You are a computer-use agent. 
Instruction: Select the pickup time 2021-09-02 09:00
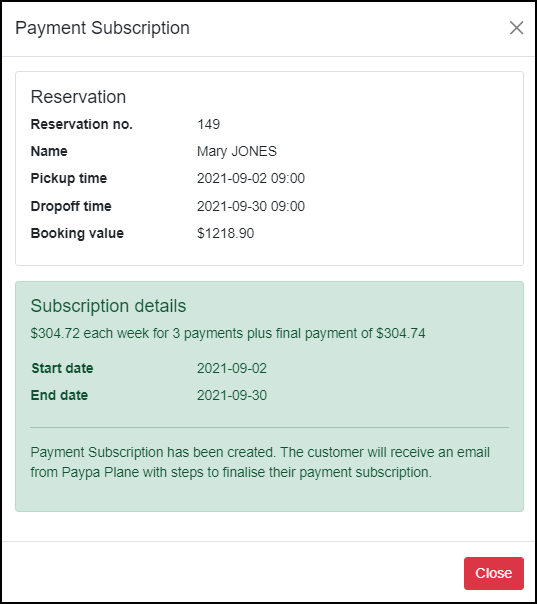tap(251, 178)
